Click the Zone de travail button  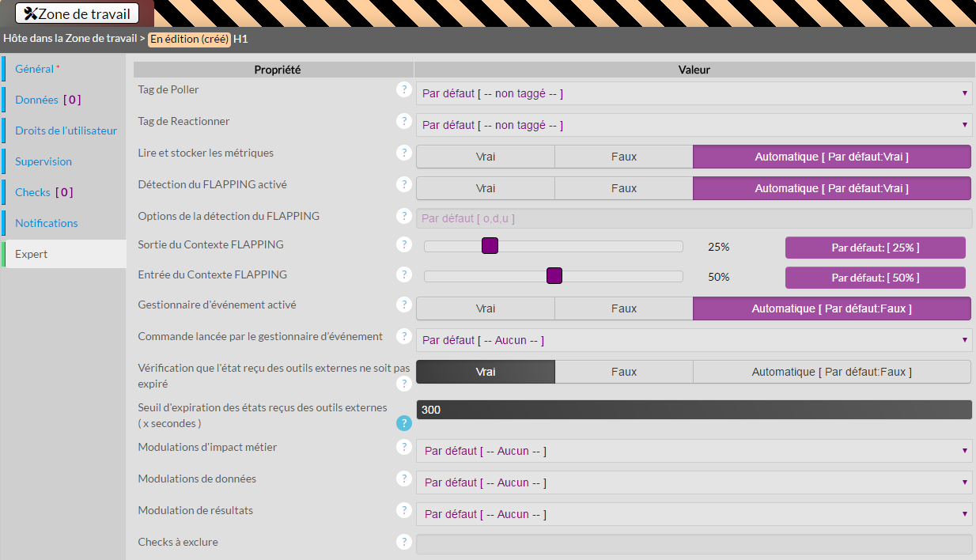(77, 13)
